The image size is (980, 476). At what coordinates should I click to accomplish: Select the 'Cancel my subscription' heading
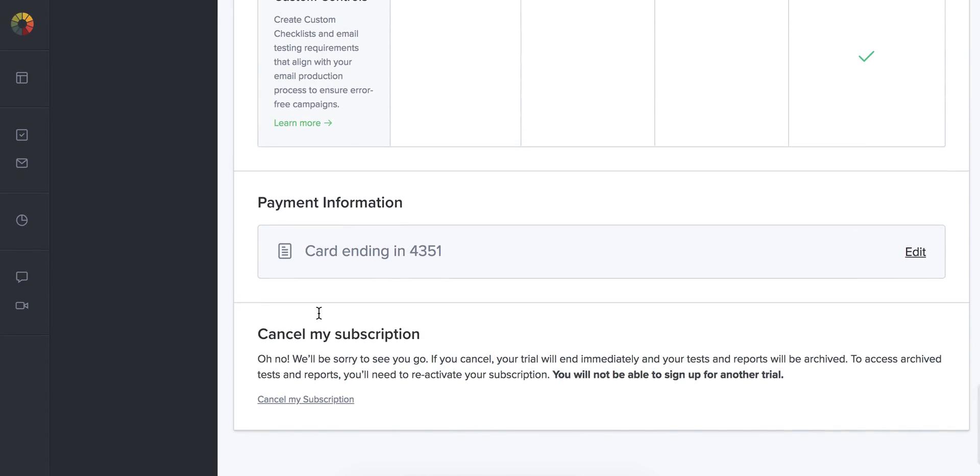(x=338, y=334)
